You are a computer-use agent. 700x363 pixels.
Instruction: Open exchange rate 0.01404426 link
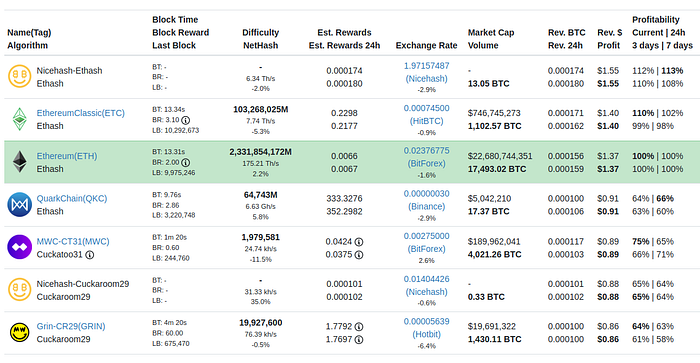426,279
